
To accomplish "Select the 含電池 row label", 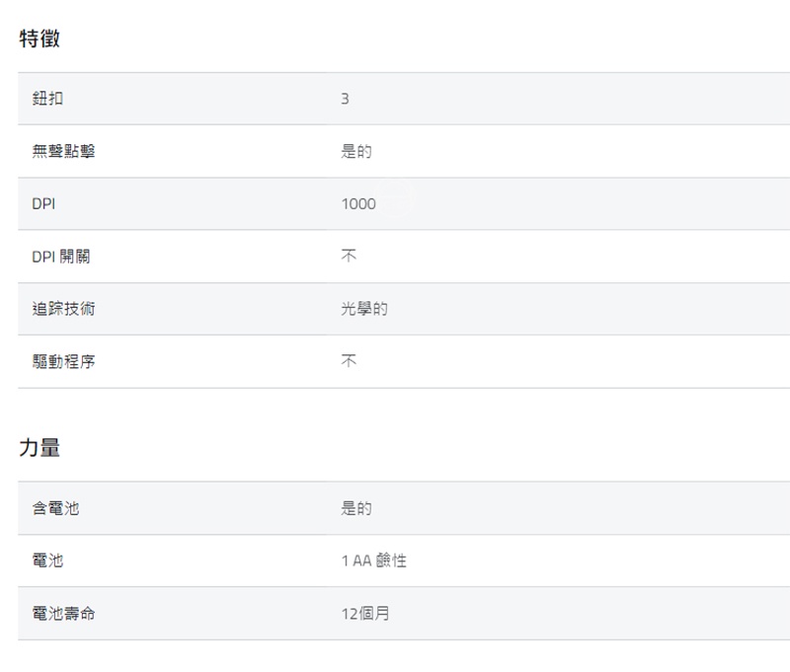I will pyautogui.click(x=55, y=508).
